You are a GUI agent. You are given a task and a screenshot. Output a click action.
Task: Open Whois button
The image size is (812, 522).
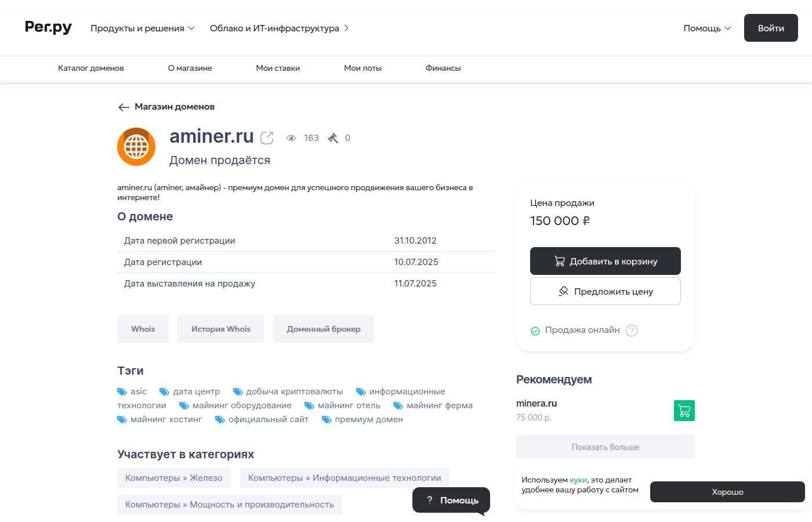[x=143, y=329]
